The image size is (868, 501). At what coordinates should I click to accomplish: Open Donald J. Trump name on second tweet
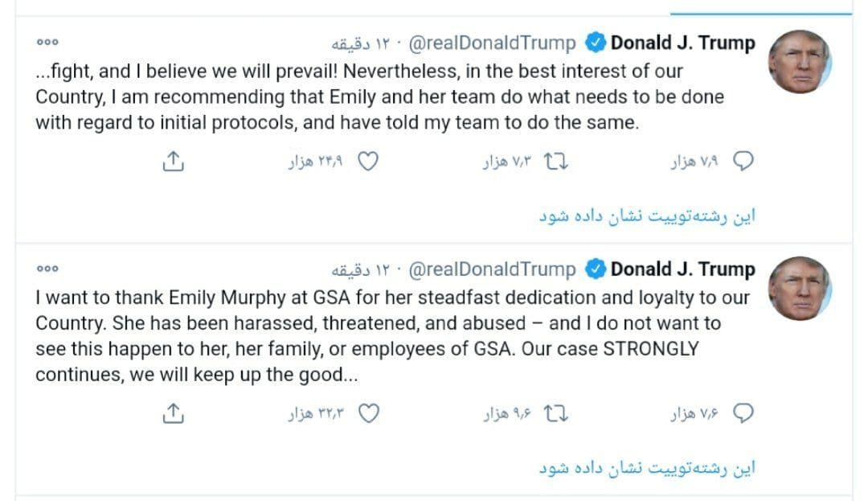click(x=682, y=269)
